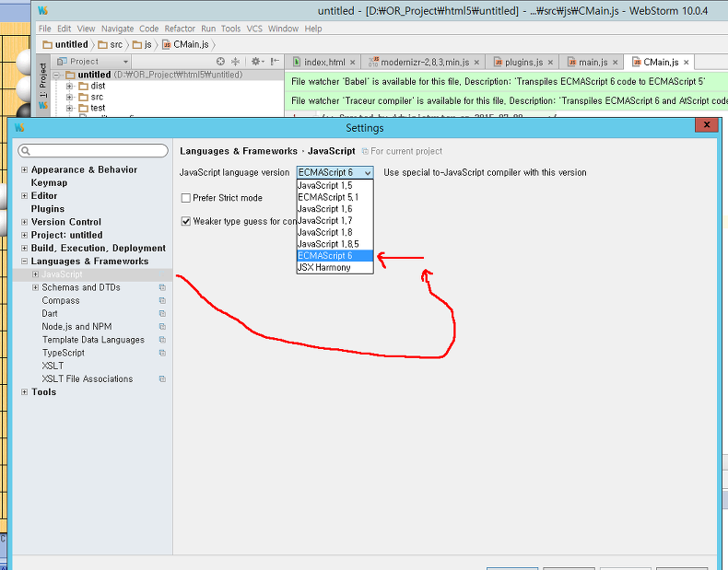Screen dimensions: 728x570
Task: Open the Plugins settings page
Action: coord(48,209)
